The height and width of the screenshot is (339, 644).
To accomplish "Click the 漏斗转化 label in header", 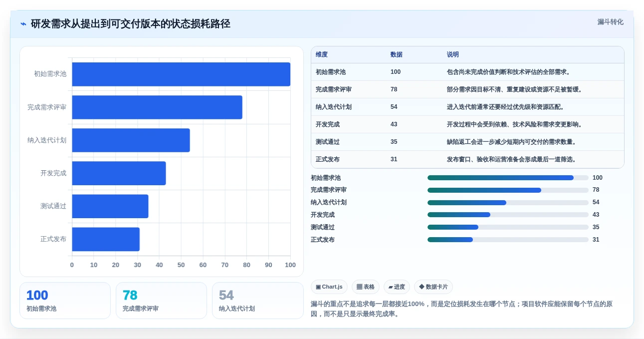I will (x=611, y=22).
